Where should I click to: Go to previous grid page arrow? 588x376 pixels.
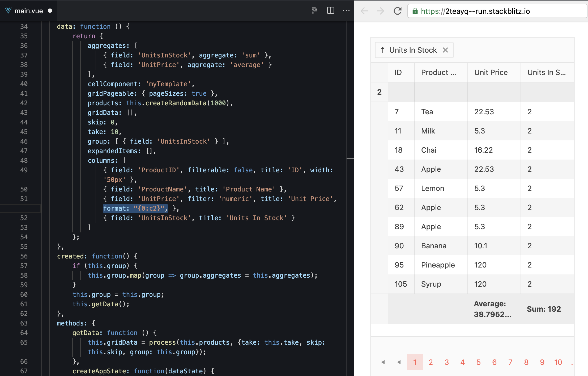click(x=399, y=362)
